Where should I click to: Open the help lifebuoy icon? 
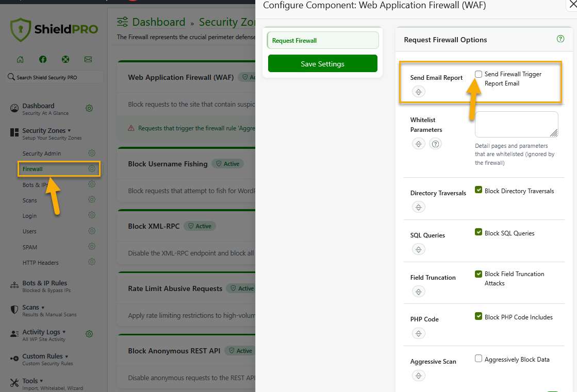coord(65,59)
